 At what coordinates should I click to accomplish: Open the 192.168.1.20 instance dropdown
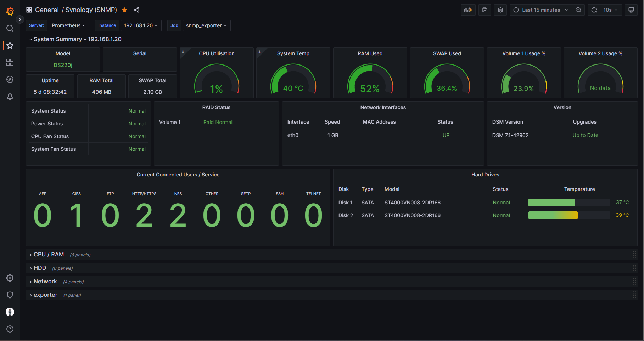pos(141,25)
